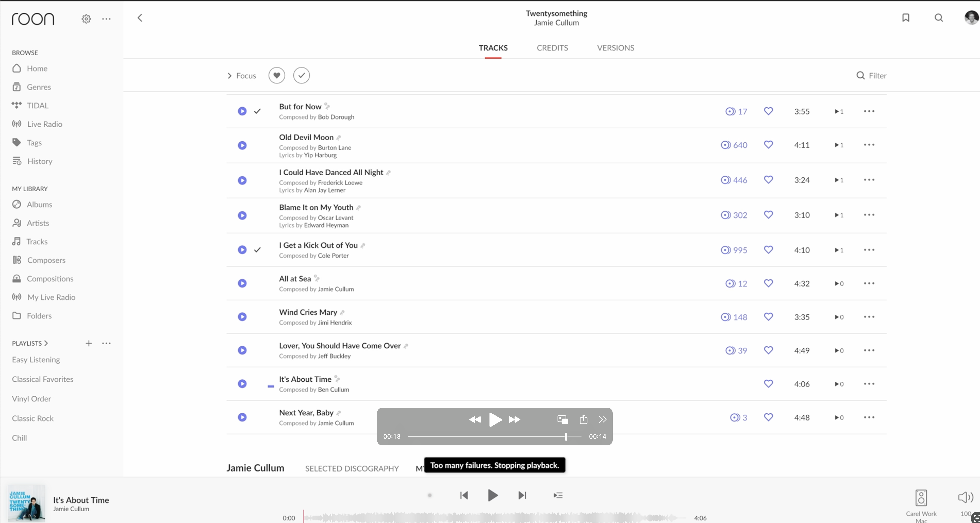Image resolution: width=980 pixels, height=523 pixels.
Task: Toggle the favorites heart filter near Focus
Action: tap(277, 75)
